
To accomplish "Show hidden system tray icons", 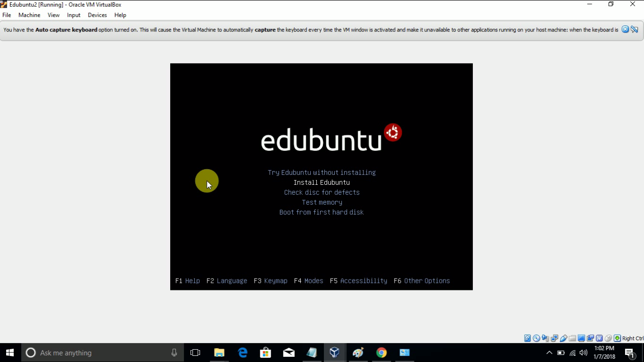I will (x=549, y=353).
